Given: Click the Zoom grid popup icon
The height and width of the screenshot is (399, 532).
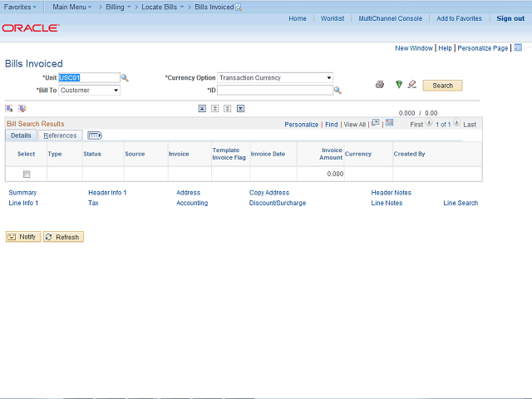Looking at the screenshot, I should tap(376, 123).
